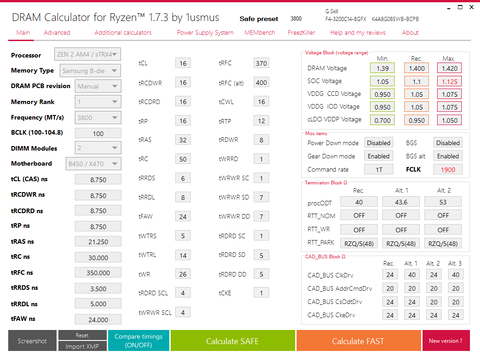Open Help and my reviews tab
The width and height of the screenshot is (480, 361).
(x=358, y=33)
